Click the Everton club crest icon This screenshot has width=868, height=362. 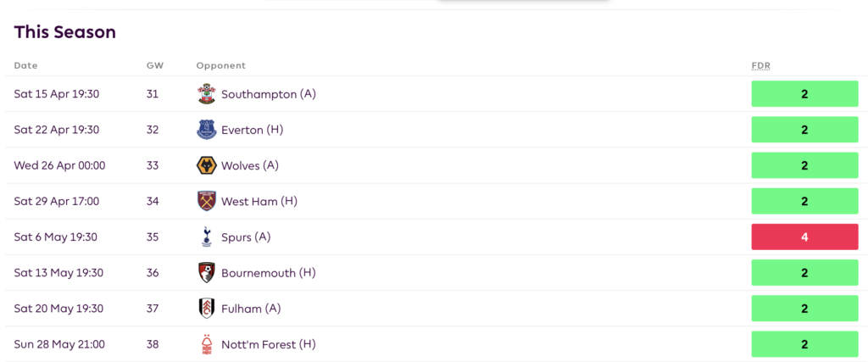(x=207, y=130)
